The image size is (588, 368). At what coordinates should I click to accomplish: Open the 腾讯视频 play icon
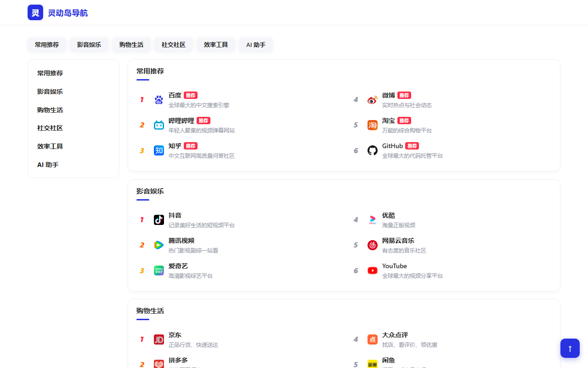point(159,245)
